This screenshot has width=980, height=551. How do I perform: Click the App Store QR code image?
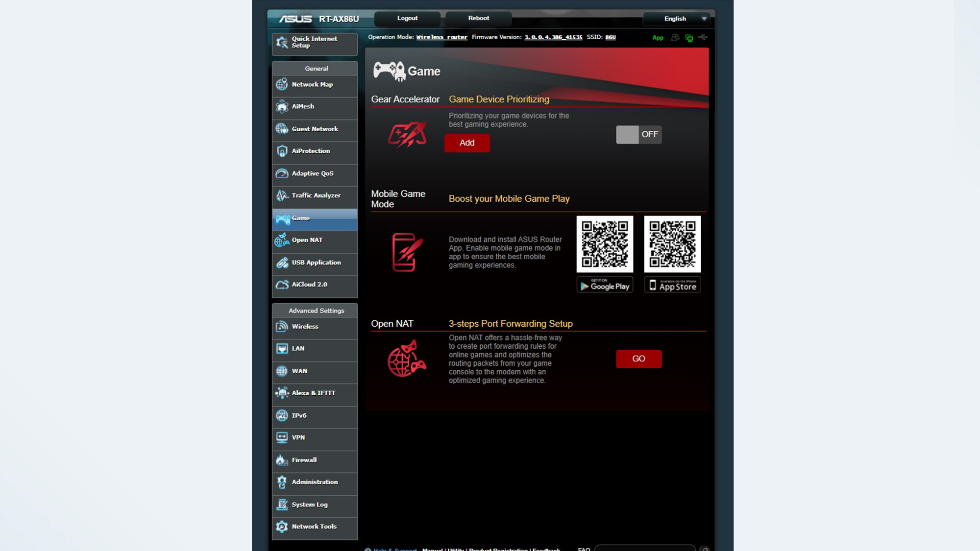point(672,243)
